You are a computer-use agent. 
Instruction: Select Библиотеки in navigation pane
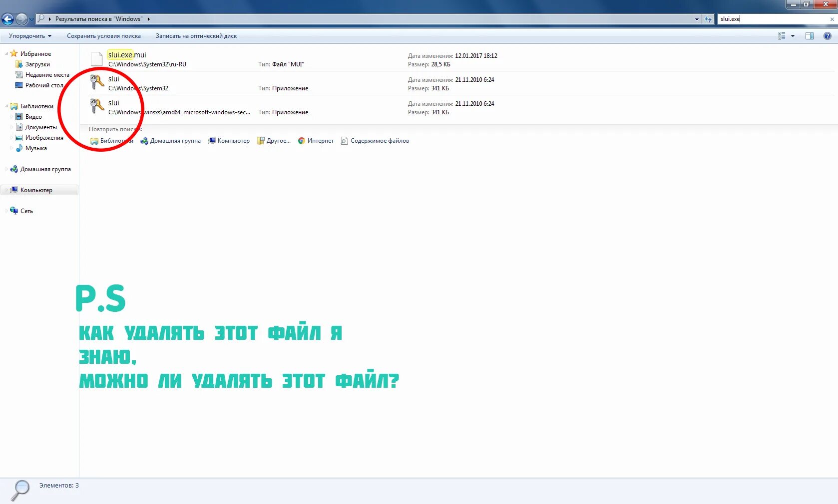36,106
